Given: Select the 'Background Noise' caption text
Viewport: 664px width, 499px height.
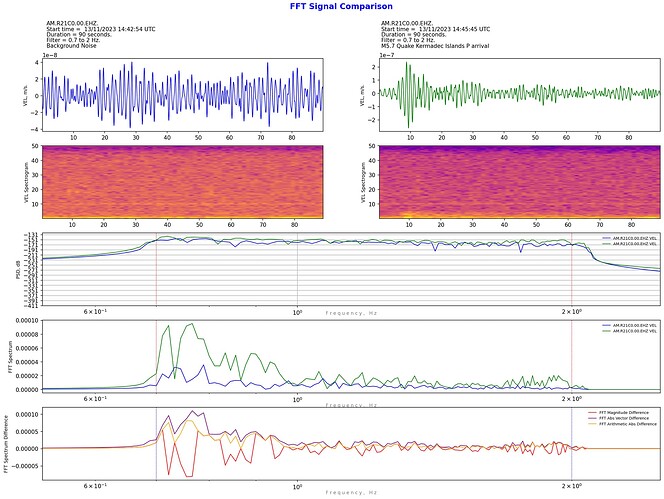Looking at the screenshot, I should tap(71, 46).
